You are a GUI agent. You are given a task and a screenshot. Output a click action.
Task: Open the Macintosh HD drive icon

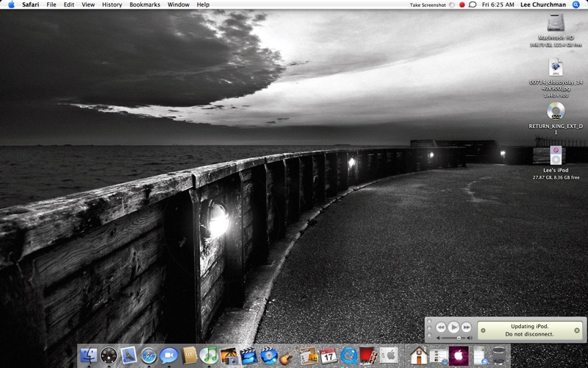coord(556,24)
